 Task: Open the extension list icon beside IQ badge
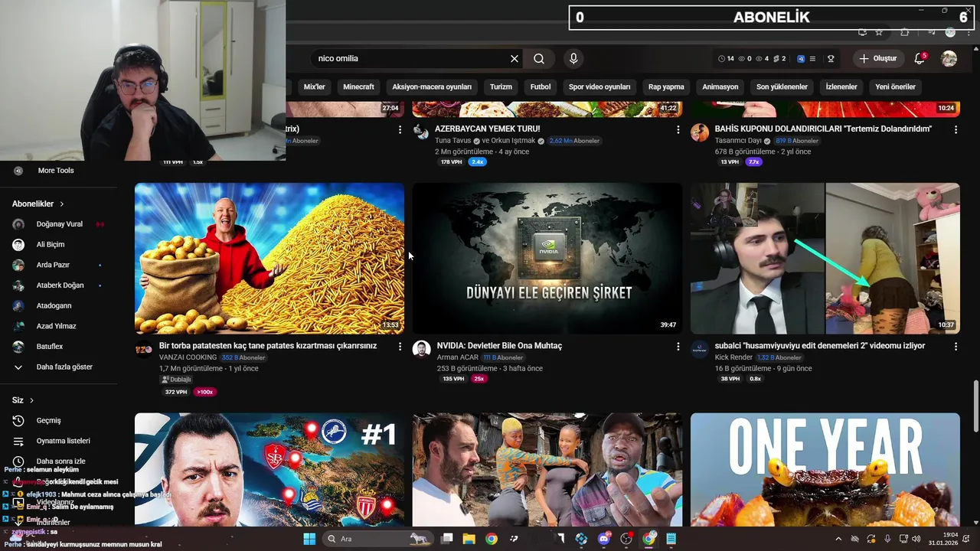coord(812,59)
